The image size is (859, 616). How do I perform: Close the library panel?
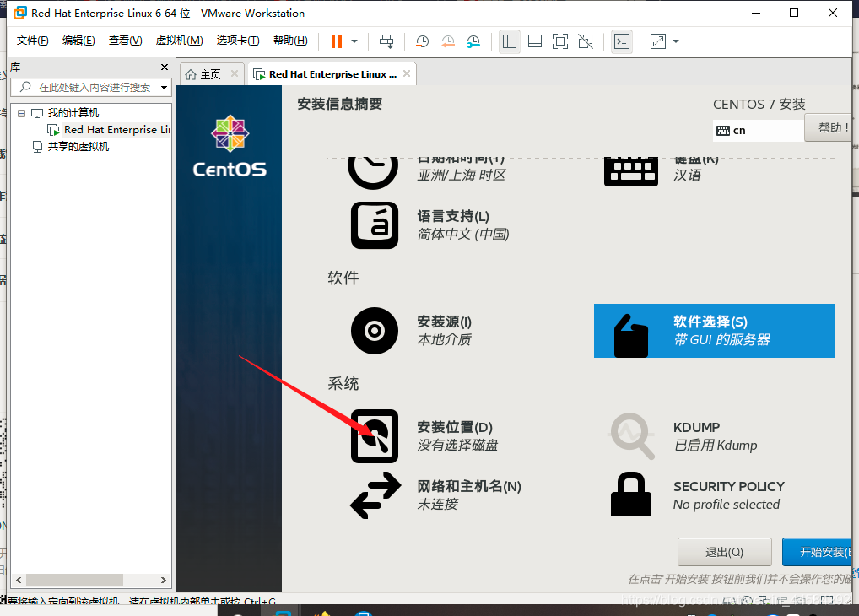[165, 67]
